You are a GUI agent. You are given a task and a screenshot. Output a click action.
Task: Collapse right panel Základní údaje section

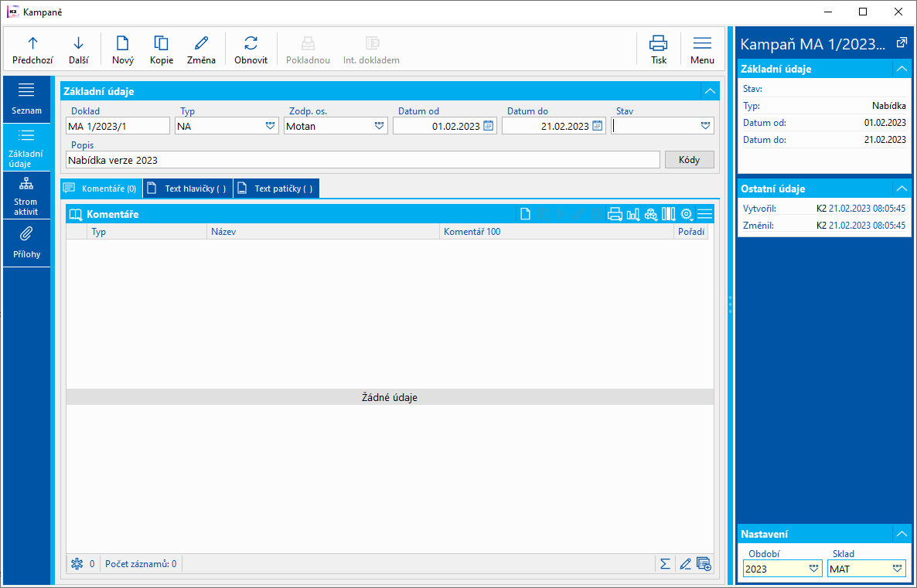pos(902,69)
